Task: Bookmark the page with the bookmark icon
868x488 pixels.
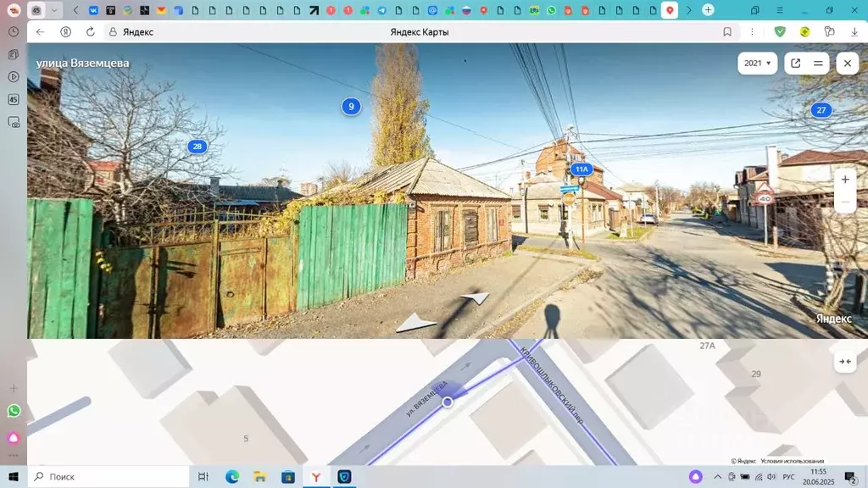Action: click(726, 32)
